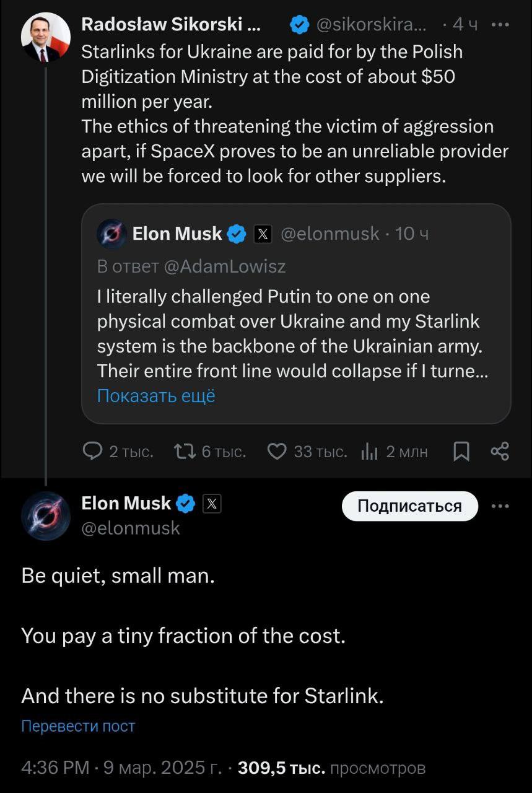This screenshot has height=793, width=532.
Task: Click the reply comment icon
Action: [93, 452]
